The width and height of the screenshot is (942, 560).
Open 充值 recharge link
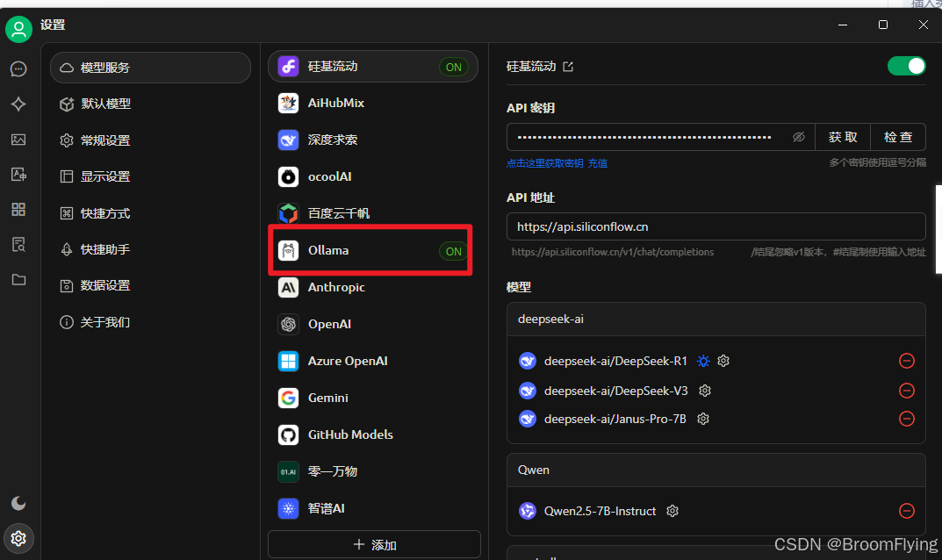[597, 163]
